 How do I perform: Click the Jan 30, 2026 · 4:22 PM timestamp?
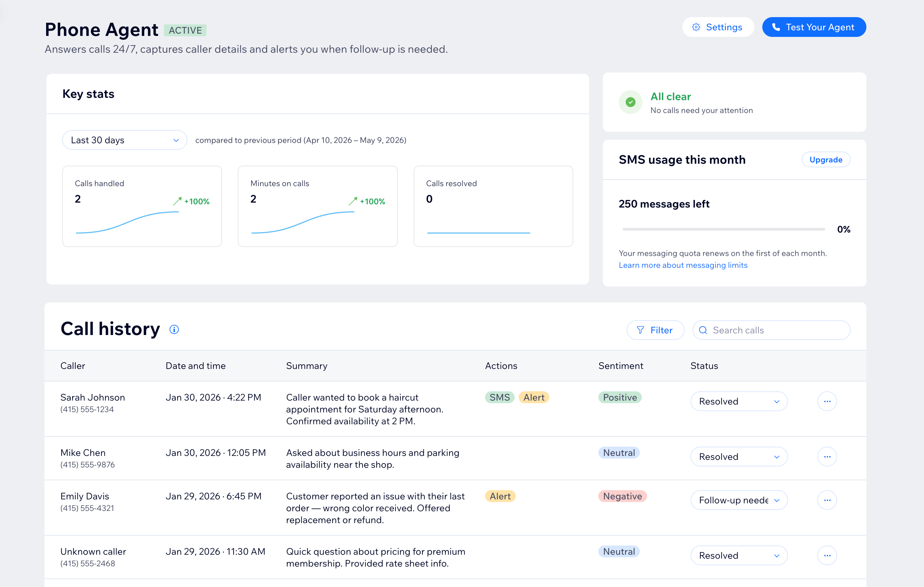[x=213, y=397]
